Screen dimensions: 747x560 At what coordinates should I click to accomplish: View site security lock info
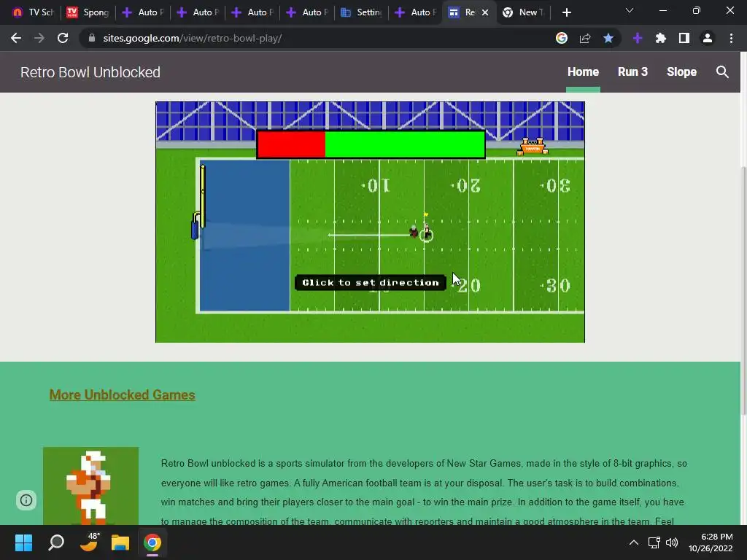(x=92, y=38)
